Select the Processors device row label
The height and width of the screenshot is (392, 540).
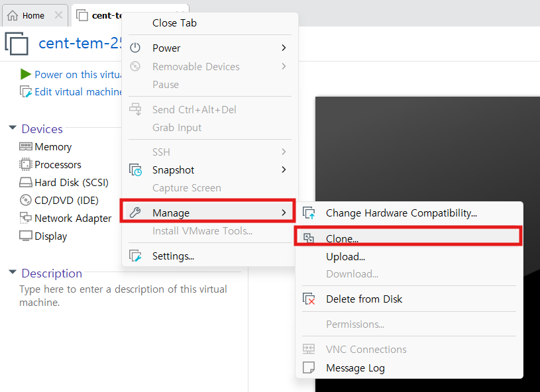(x=58, y=164)
